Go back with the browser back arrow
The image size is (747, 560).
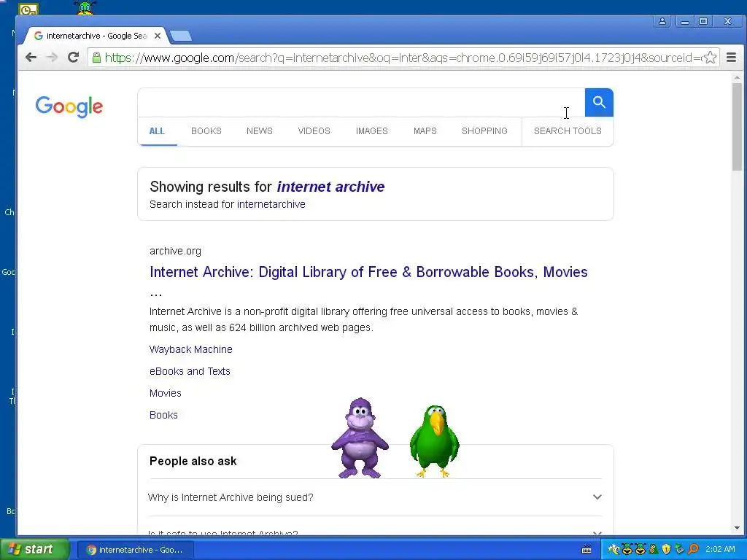[31, 58]
